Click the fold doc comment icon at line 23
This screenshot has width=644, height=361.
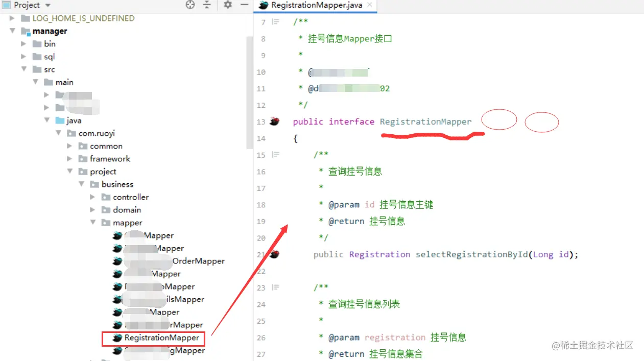point(276,287)
